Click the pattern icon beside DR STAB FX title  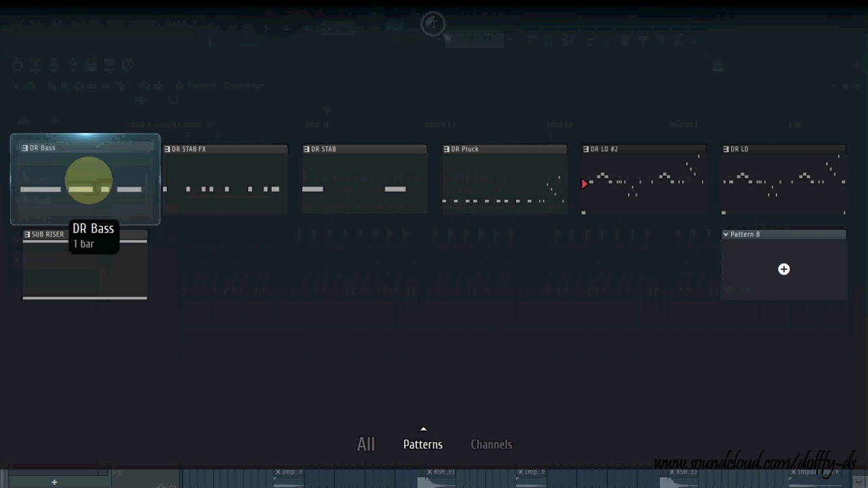pyautogui.click(x=167, y=149)
